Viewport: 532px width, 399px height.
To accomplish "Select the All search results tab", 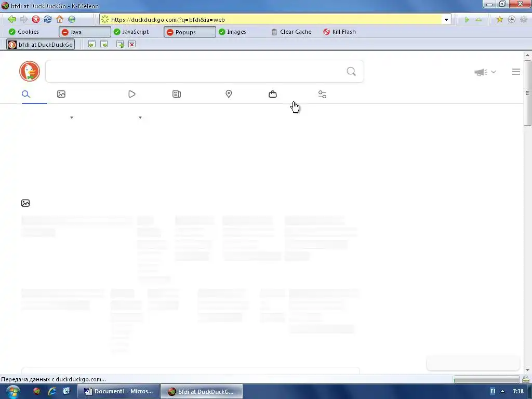I will tap(26, 94).
